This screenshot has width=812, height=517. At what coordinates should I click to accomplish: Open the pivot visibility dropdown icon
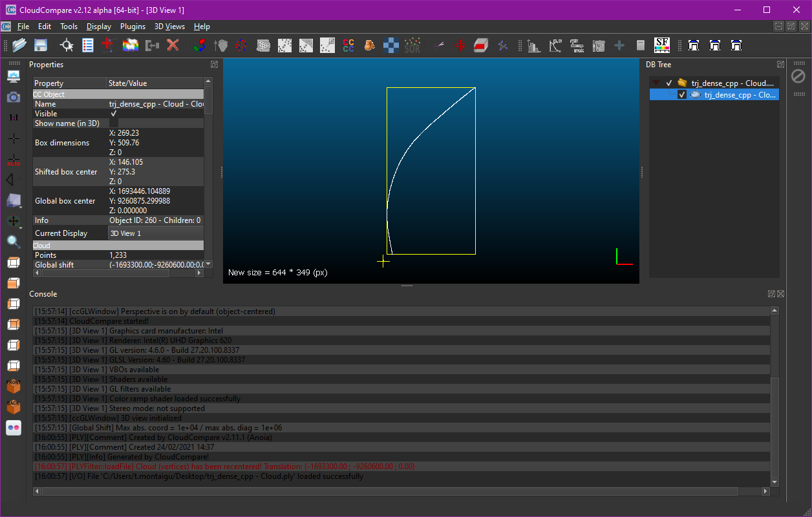click(14, 221)
